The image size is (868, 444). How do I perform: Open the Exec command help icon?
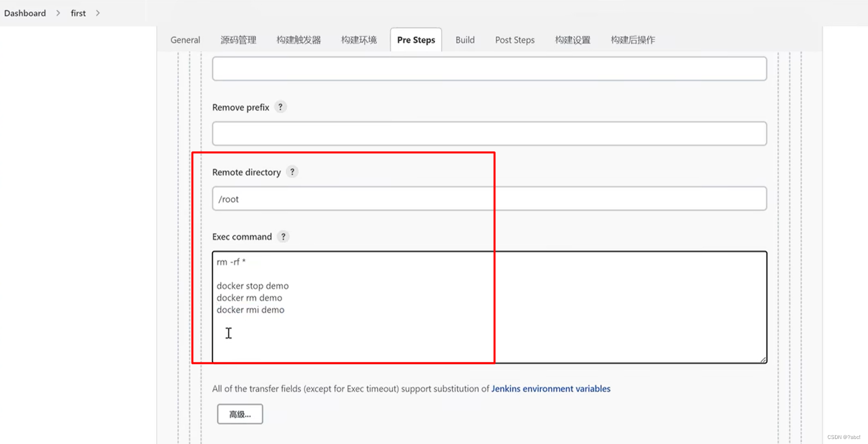pyautogui.click(x=283, y=236)
